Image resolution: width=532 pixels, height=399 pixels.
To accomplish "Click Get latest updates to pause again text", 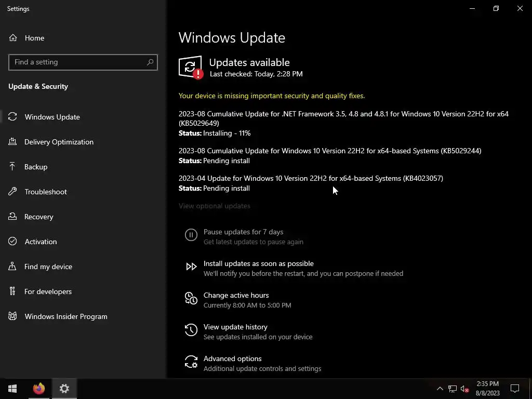I will pos(254,242).
